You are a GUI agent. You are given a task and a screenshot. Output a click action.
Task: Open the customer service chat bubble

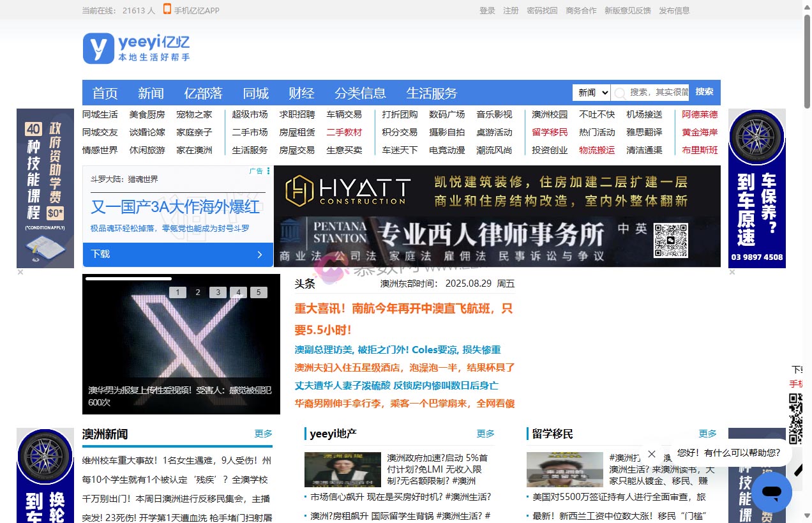(x=771, y=492)
